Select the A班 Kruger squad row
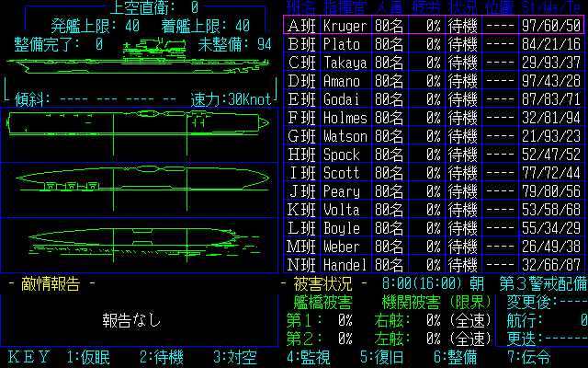Viewport: 588px width, 368px height. click(x=434, y=25)
